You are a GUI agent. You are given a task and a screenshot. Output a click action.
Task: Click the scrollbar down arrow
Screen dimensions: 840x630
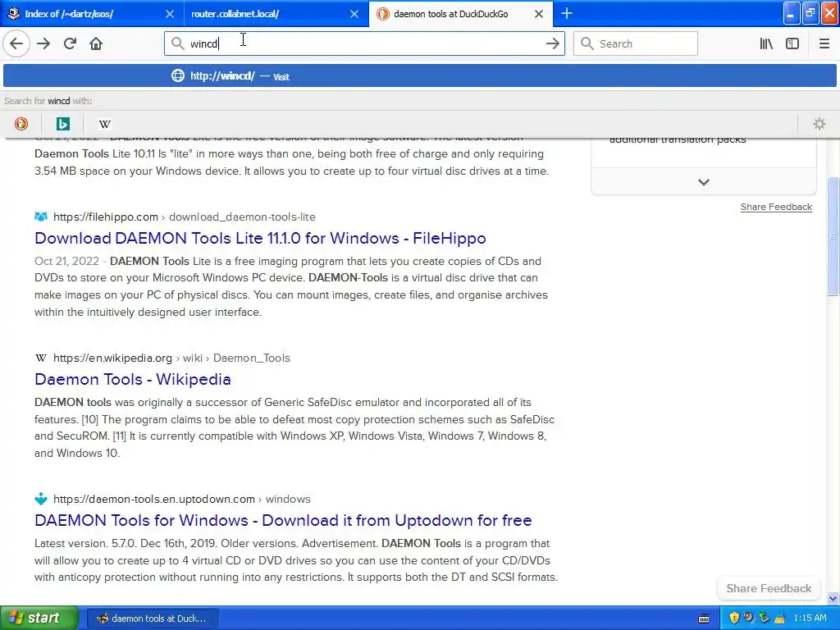point(833,598)
